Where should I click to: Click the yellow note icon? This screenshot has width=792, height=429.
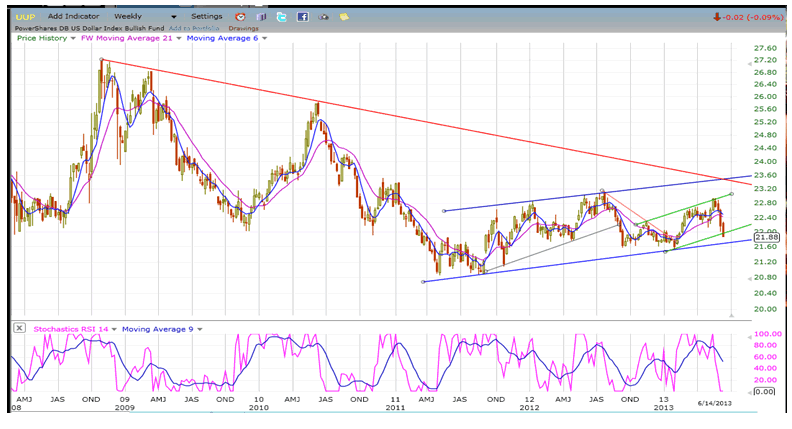coord(343,17)
